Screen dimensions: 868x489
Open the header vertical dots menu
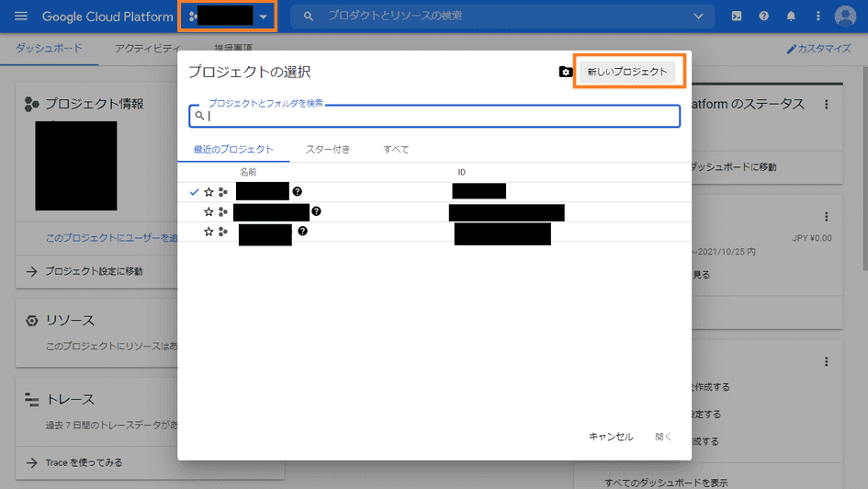click(x=818, y=16)
